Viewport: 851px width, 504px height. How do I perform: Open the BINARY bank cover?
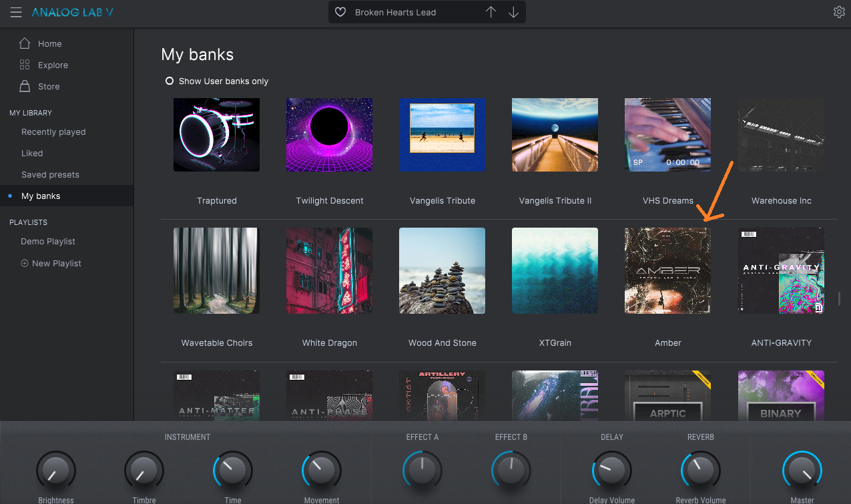[x=781, y=395]
